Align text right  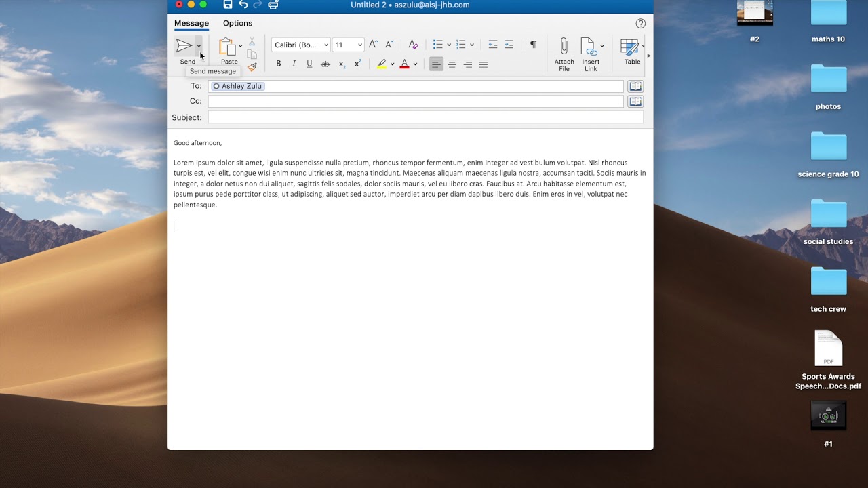tap(468, 64)
